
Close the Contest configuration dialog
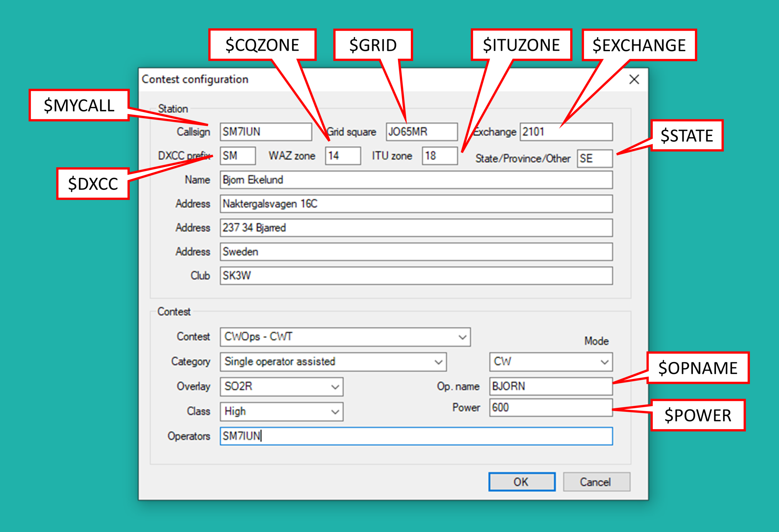click(x=634, y=79)
